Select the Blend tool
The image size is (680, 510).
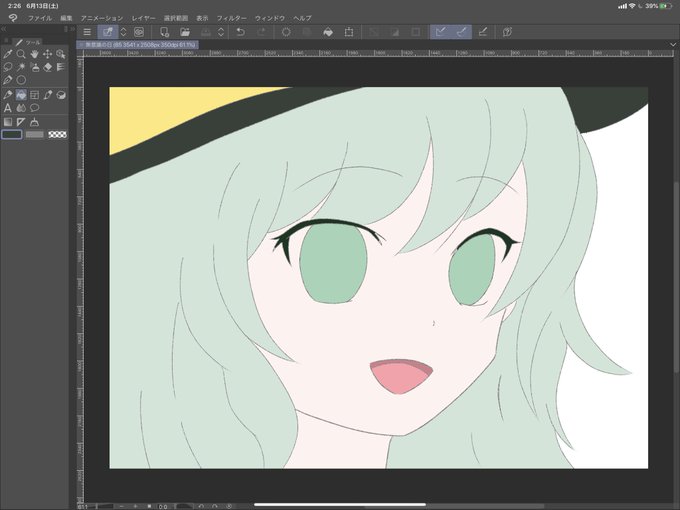[x=61, y=95]
